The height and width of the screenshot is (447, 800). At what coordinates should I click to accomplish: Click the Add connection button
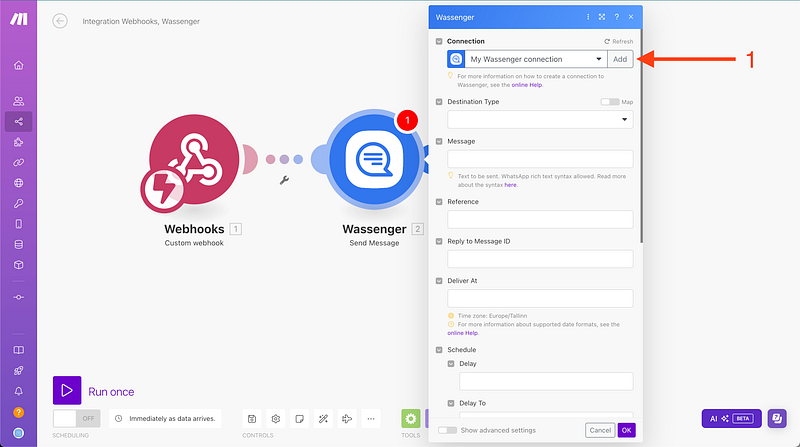(x=620, y=59)
